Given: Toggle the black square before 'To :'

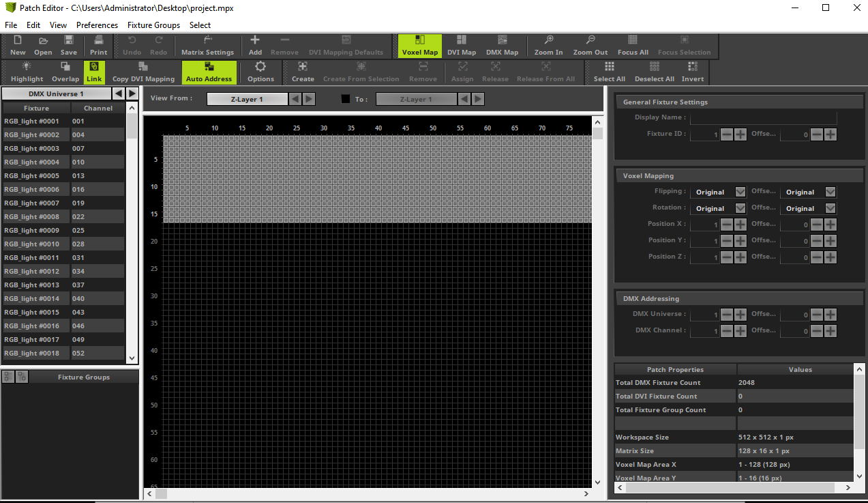Looking at the screenshot, I should [x=346, y=99].
